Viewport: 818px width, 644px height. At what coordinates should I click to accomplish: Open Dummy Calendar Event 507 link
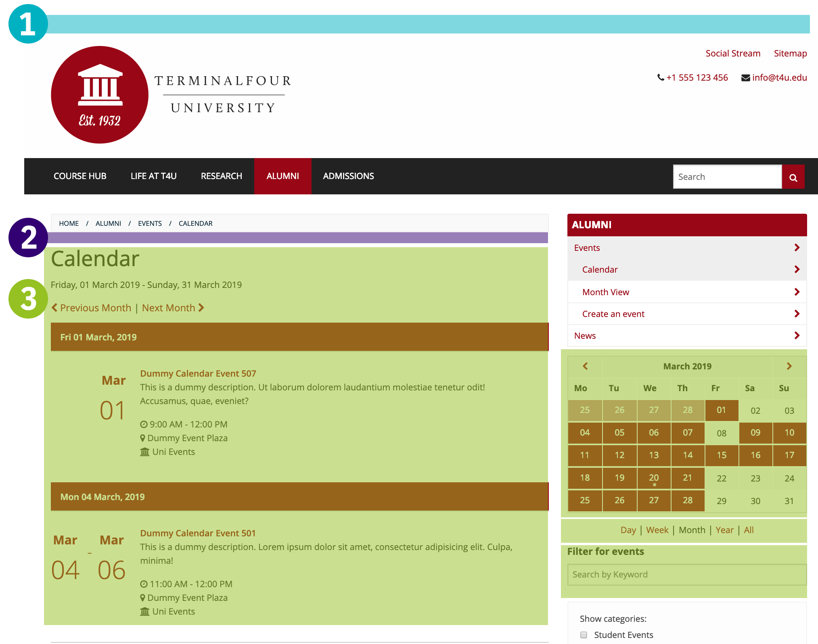tap(198, 373)
